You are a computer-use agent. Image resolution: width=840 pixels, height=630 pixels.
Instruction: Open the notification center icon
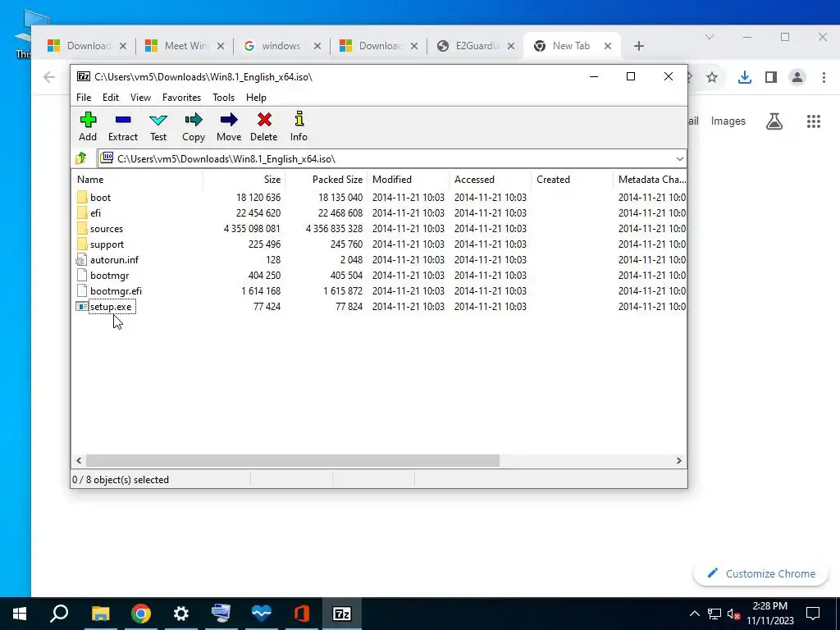pyautogui.click(x=813, y=614)
